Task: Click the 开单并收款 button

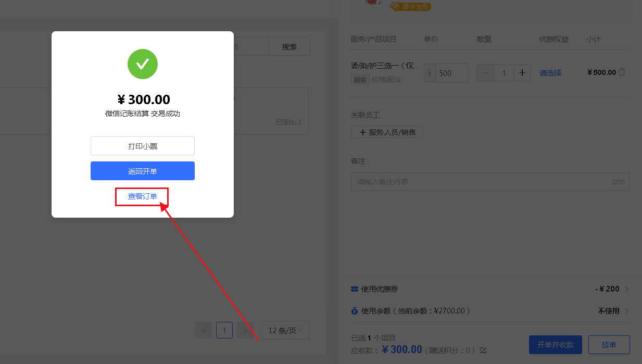Action: point(556,345)
